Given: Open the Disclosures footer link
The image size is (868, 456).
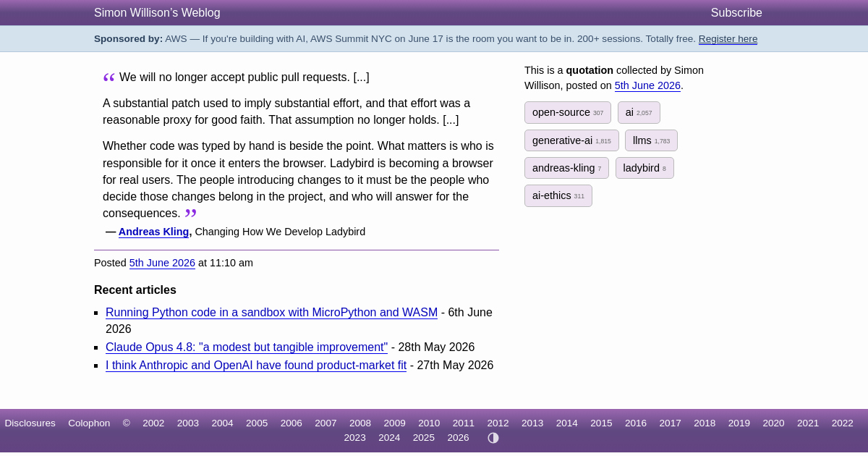Looking at the screenshot, I should pos(30,423).
